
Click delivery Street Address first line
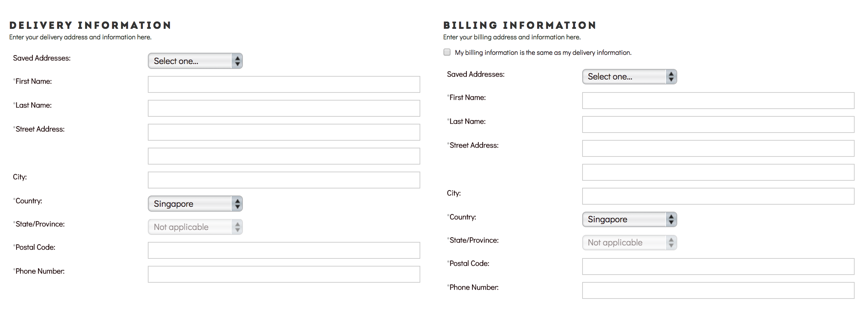[284, 132]
